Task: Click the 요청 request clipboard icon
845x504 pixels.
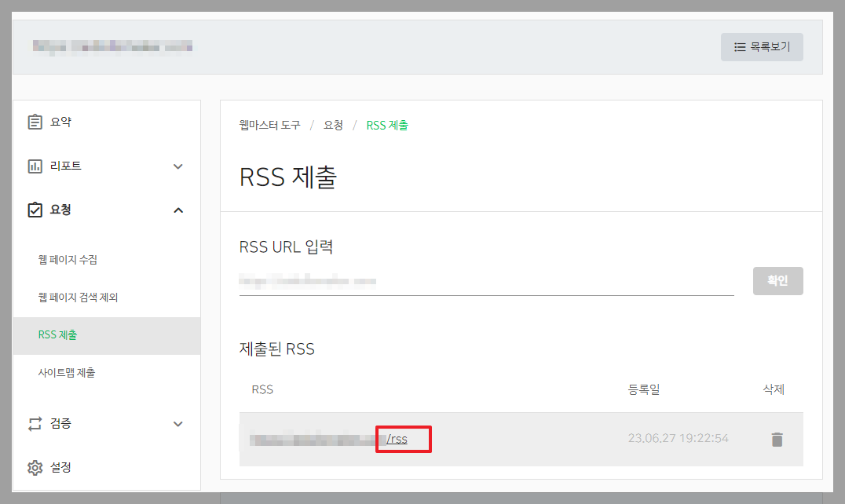Action: click(35, 210)
